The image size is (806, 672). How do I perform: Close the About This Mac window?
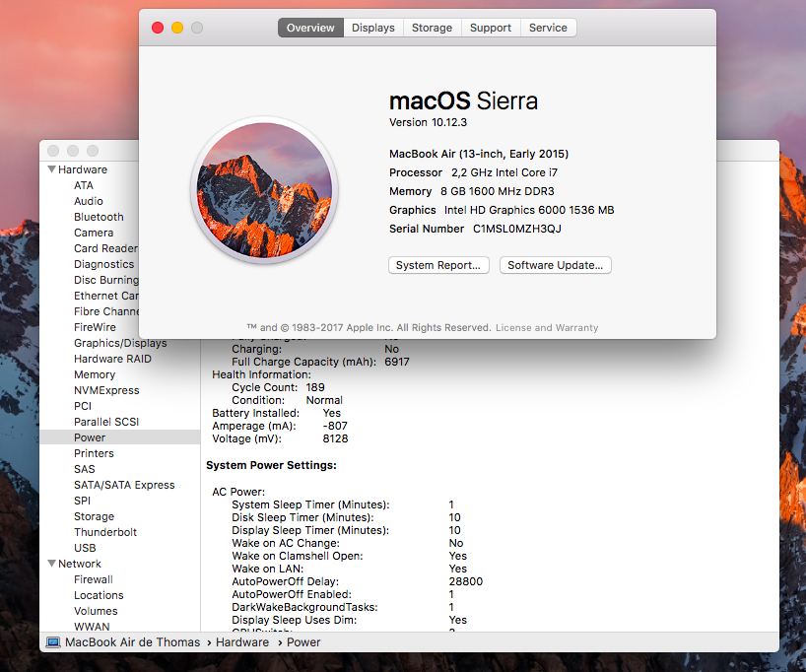coord(158,28)
